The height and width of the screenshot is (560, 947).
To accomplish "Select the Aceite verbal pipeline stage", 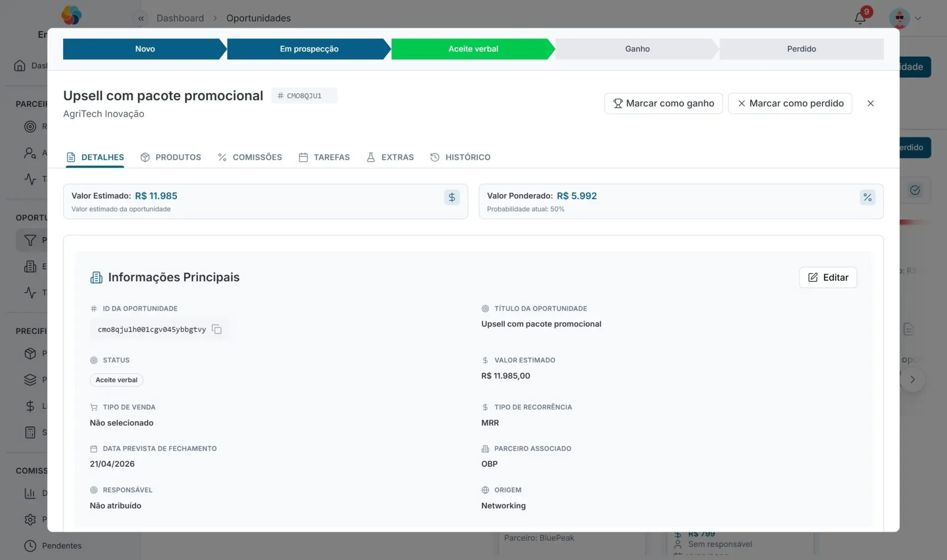I will (473, 49).
